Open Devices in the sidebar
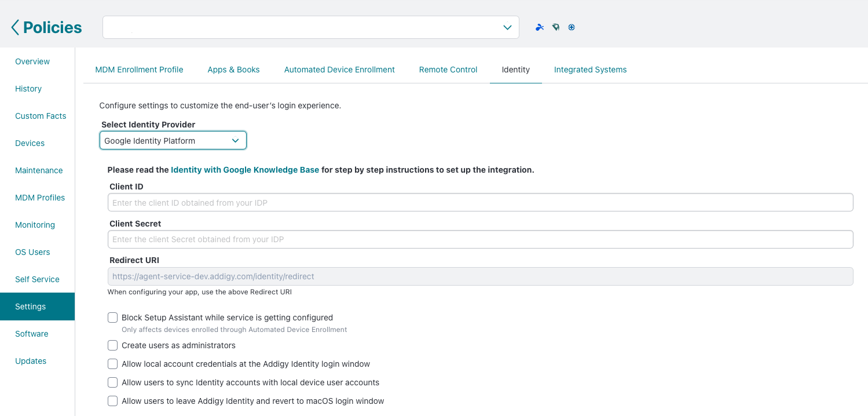This screenshot has height=416, width=868. coord(30,143)
